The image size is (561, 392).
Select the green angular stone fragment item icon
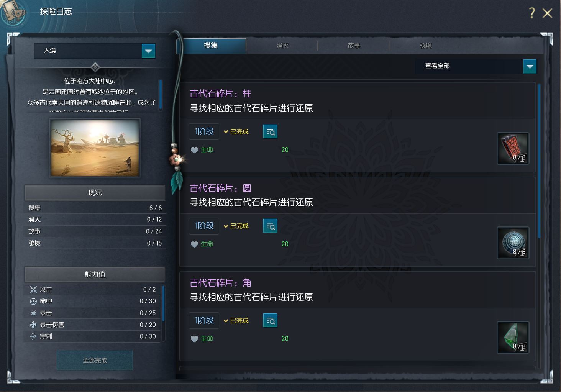pyautogui.click(x=513, y=337)
